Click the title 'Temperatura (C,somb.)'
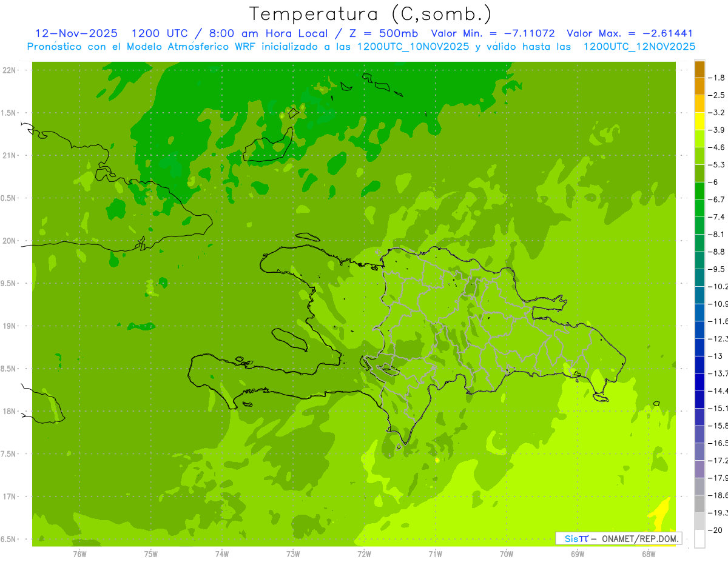The width and height of the screenshot is (728, 562). coord(371,14)
